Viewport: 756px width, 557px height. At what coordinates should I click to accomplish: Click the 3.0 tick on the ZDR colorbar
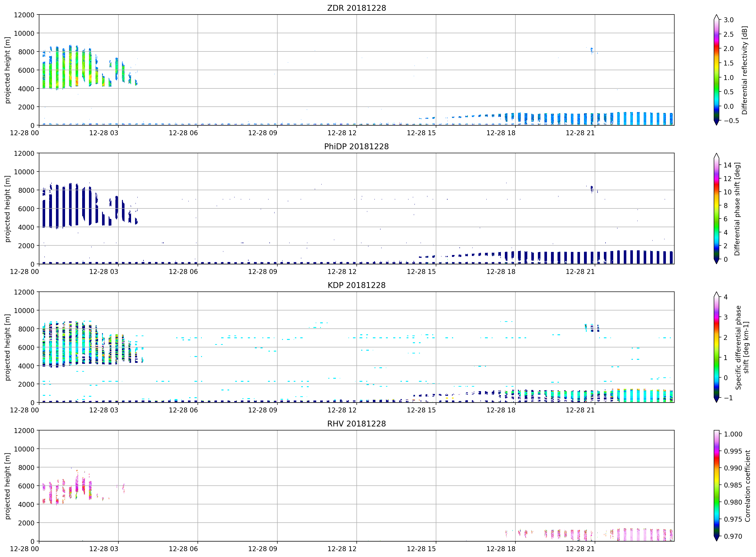pyautogui.click(x=728, y=20)
